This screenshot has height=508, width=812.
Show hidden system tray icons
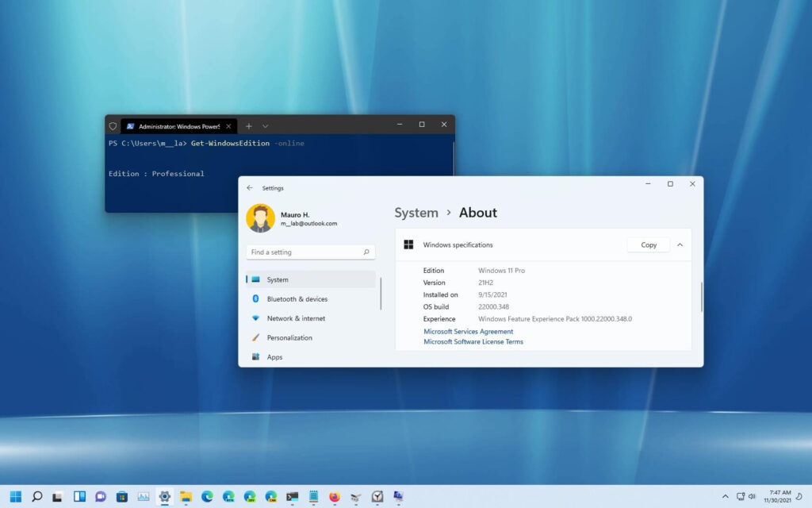coord(725,497)
